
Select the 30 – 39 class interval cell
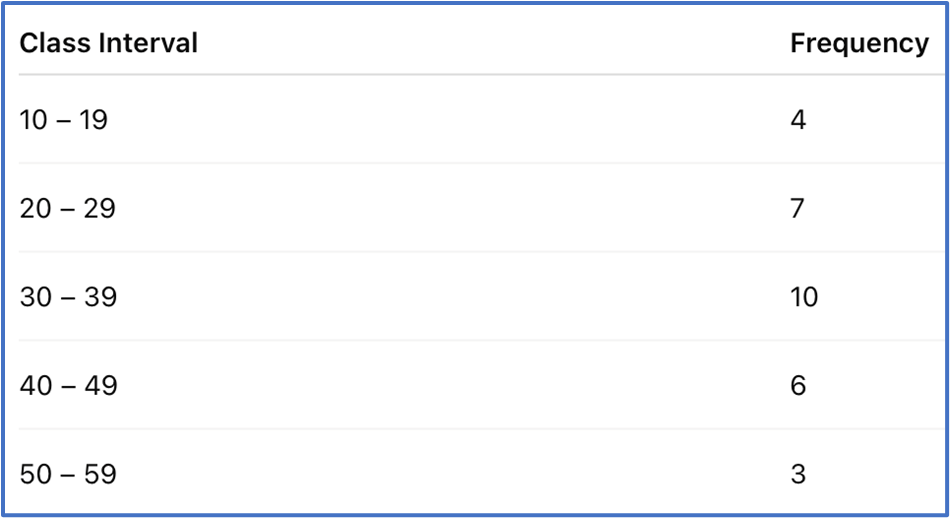pos(68,297)
